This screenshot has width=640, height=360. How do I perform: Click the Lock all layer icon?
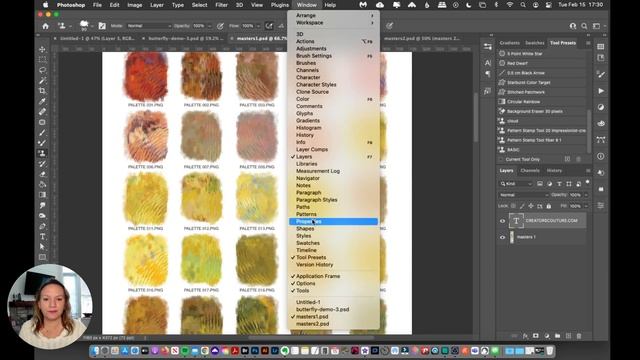(549, 206)
